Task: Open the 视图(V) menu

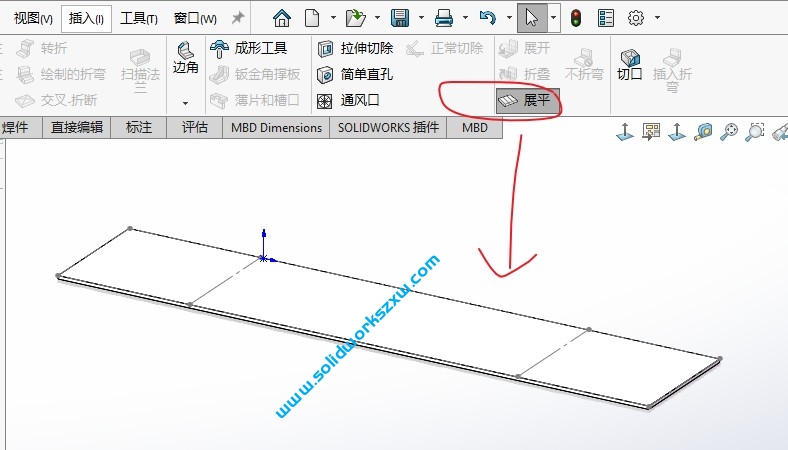Action: [x=33, y=19]
